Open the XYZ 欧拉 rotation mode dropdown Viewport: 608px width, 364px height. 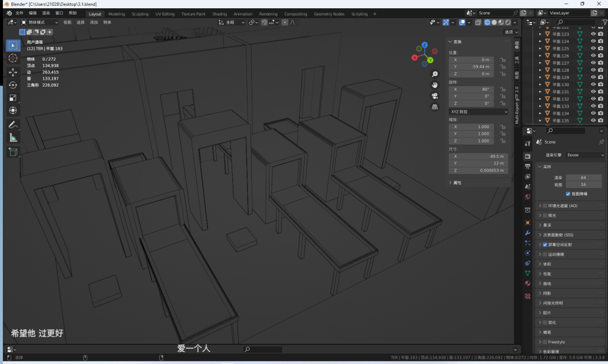[479, 112]
